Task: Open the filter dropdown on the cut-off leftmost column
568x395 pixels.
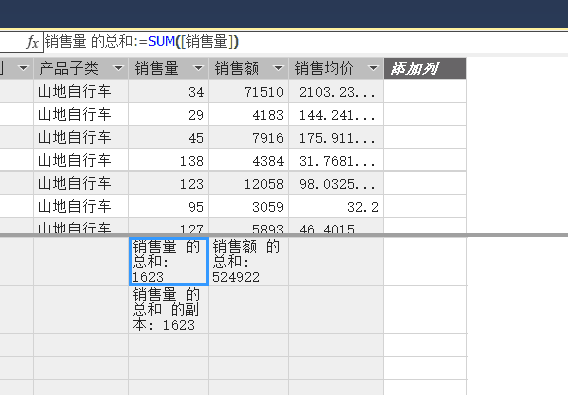Action: [x=23, y=68]
